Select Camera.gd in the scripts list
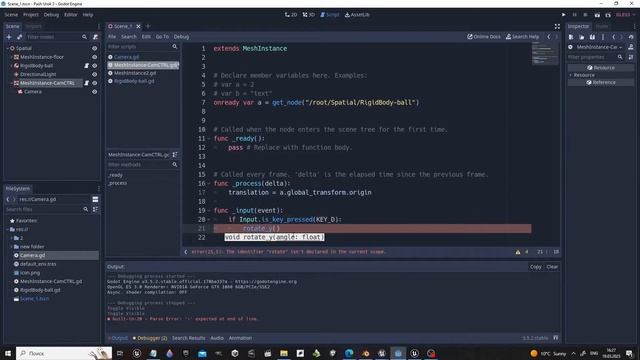 point(126,57)
